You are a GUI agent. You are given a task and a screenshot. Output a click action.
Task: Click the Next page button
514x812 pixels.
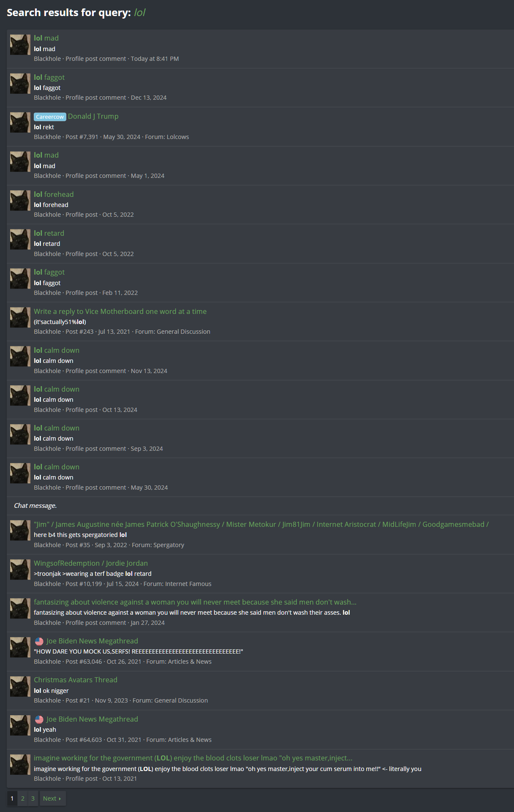pyautogui.click(x=52, y=798)
